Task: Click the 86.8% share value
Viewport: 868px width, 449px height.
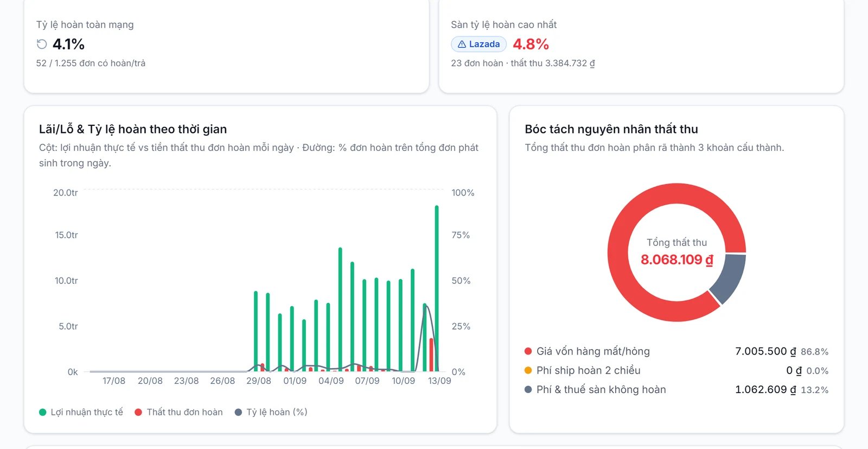Action: click(814, 352)
